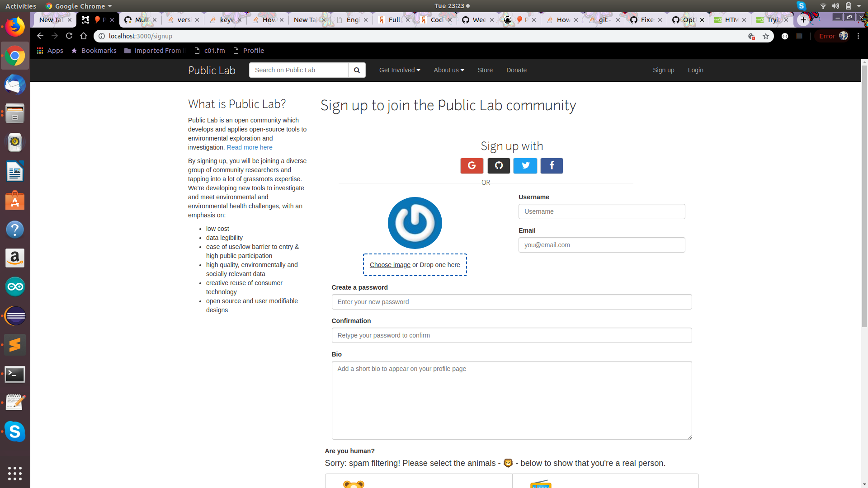Bookmark page with star icon
This screenshot has height=488, width=868.
tap(766, 36)
